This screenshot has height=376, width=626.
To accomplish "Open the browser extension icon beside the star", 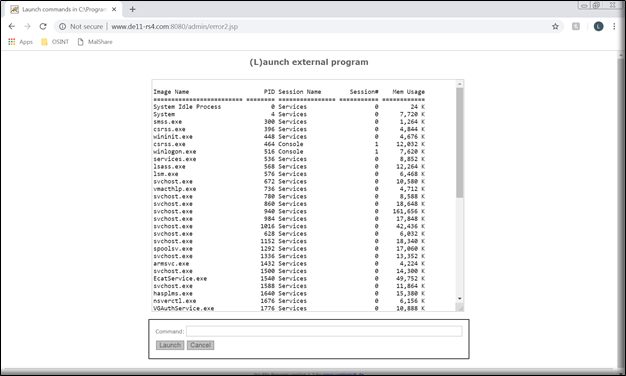I will click(576, 26).
